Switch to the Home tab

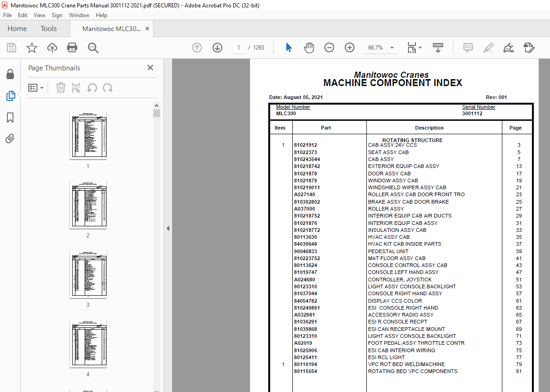coord(17,28)
